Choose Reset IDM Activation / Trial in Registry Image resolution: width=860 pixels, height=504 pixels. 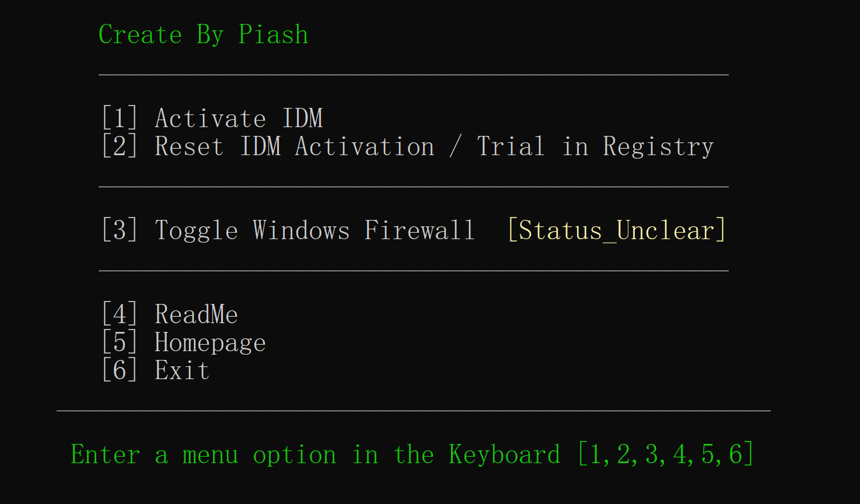pos(434,146)
